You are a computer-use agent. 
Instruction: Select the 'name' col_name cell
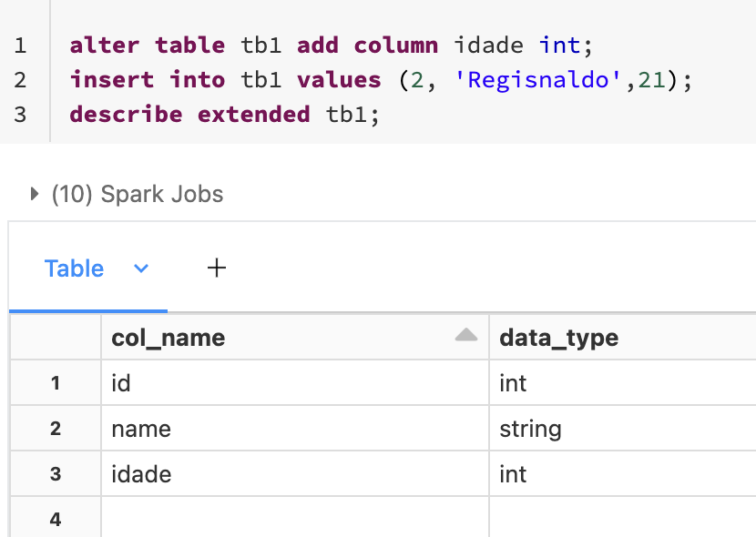295,428
